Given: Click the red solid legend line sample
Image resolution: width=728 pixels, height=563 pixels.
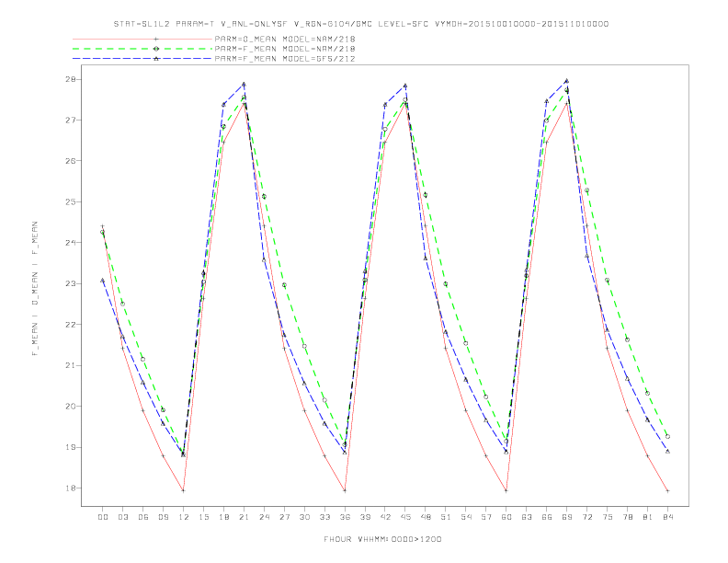Looking at the screenshot, I should coord(142,39).
